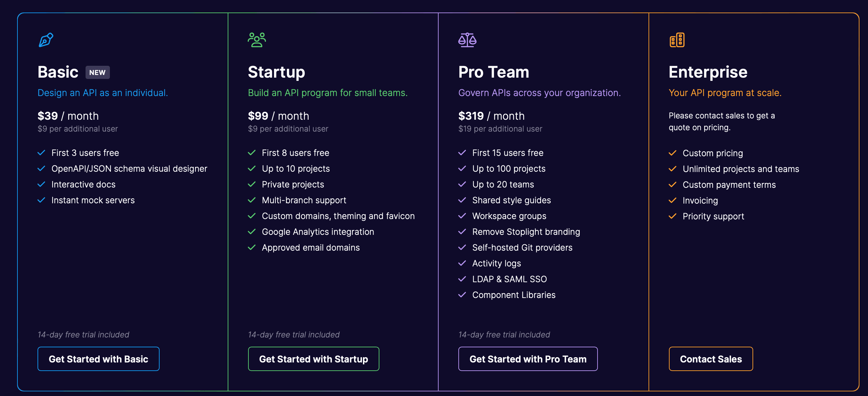Viewport: 868px width, 396px height.
Task: Click the Pro Team plan title
Action: (494, 72)
